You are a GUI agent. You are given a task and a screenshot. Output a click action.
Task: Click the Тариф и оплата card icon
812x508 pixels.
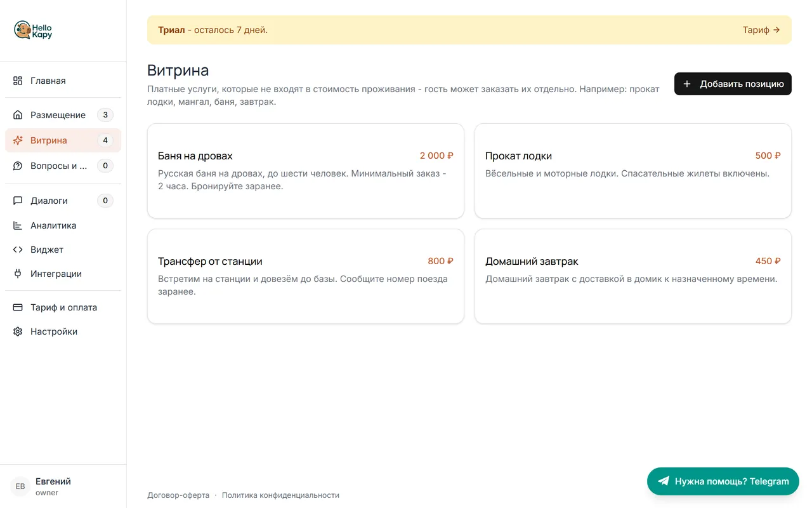pos(18,307)
